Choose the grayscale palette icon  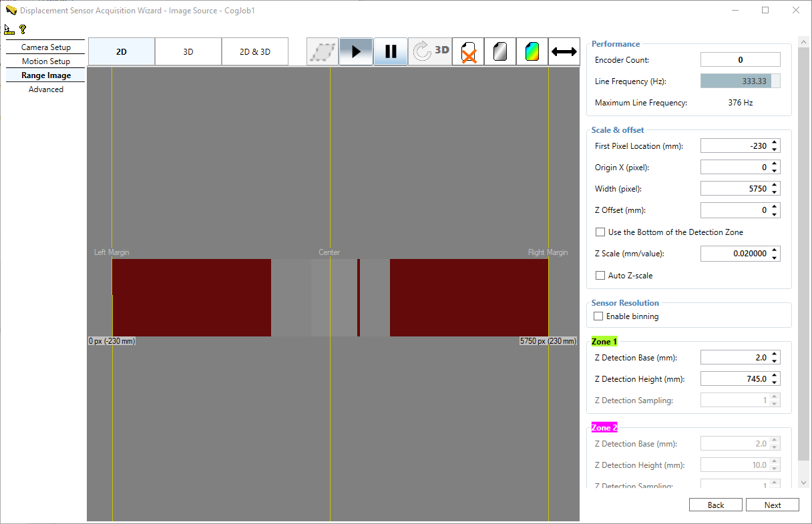click(500, 51)
